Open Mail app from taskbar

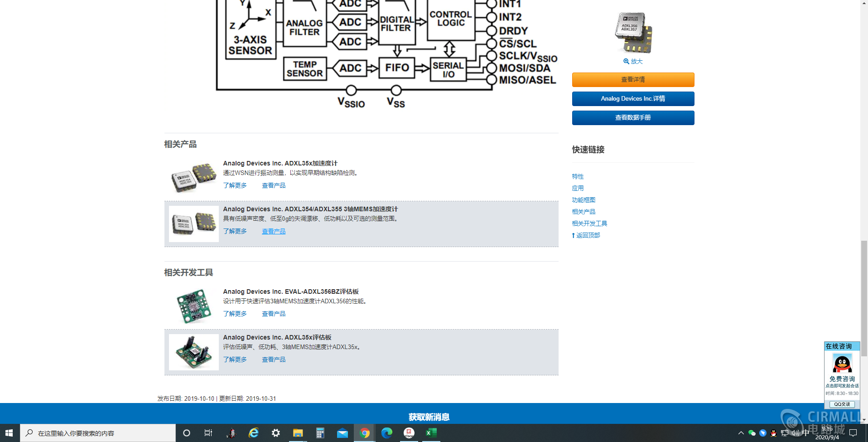[x=342, y=433]
